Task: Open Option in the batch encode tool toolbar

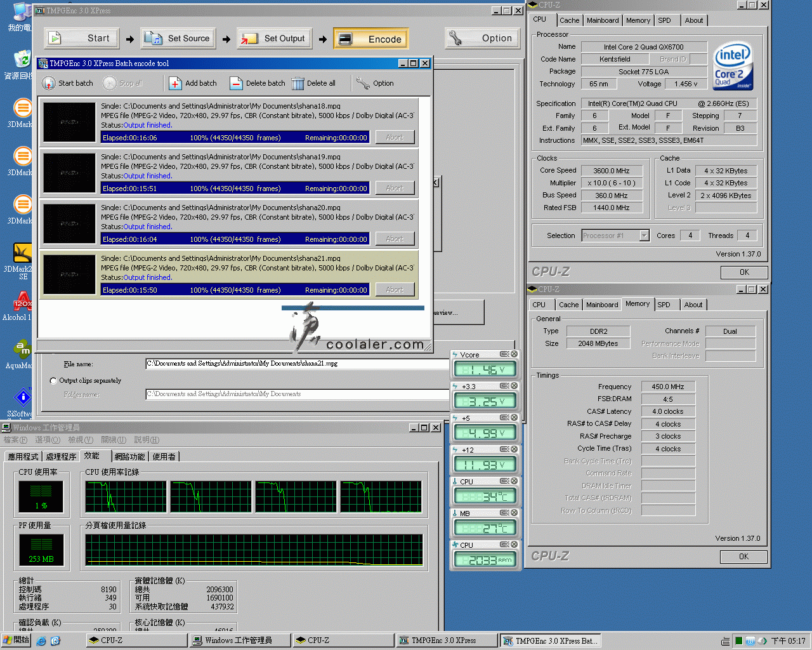Action: coord(375,83)
